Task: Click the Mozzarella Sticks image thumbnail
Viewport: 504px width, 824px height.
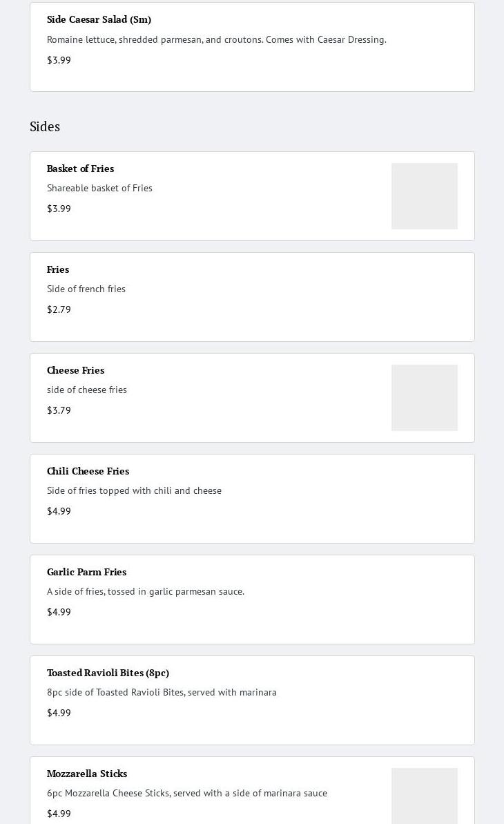Action: click(424, 796)
